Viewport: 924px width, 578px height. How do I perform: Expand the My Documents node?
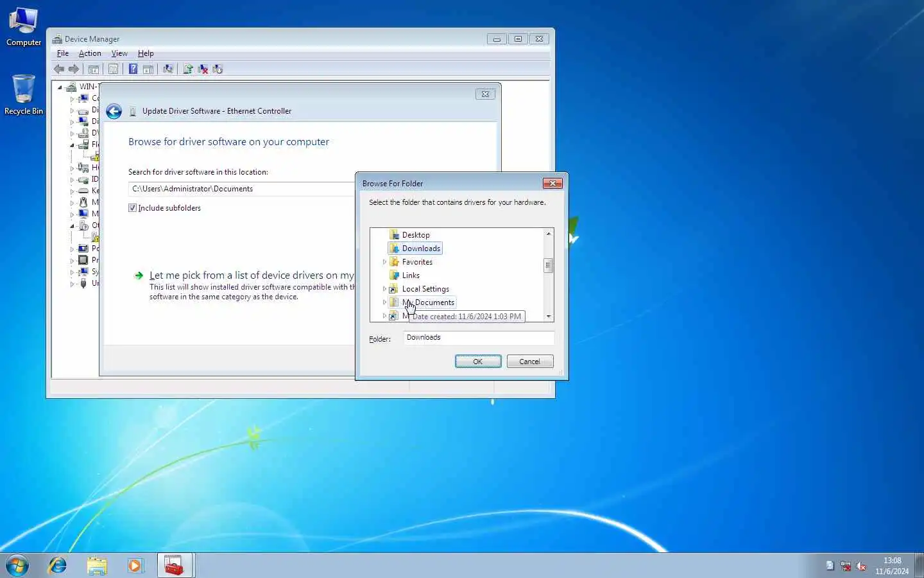pos(384,302)
